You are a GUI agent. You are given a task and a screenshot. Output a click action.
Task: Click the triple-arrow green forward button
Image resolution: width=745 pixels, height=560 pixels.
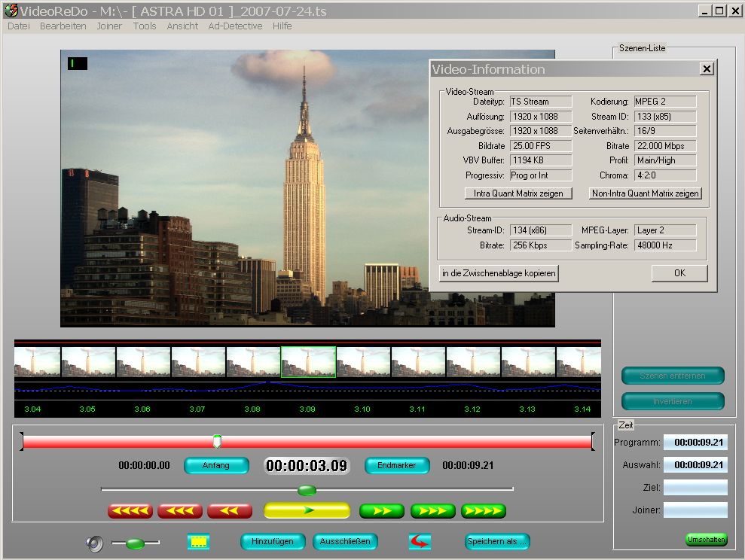click(x=433, y=511)
